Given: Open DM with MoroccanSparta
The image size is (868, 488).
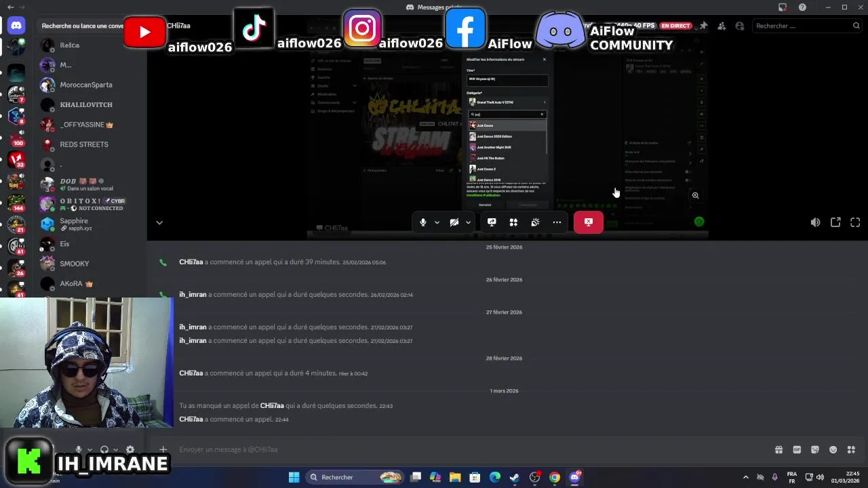Looking at the screenshot, I should (x=90, y=85).
